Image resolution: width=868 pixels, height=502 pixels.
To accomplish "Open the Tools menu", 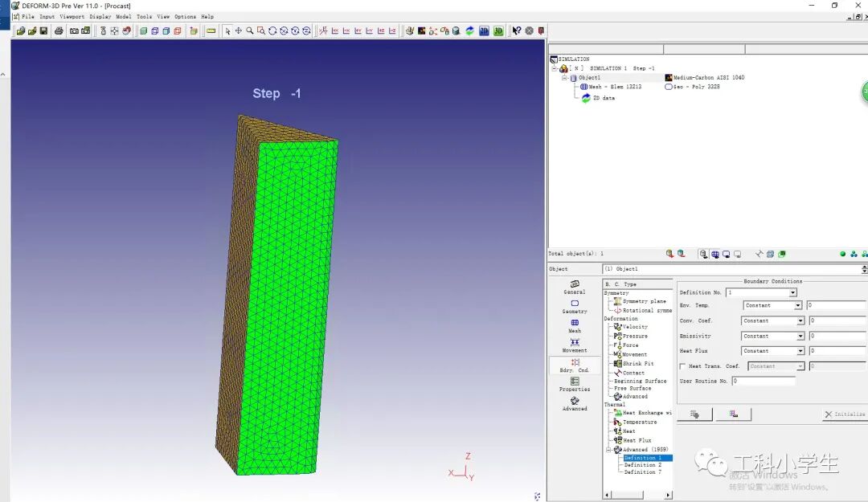I will click(x=144, y=17).
